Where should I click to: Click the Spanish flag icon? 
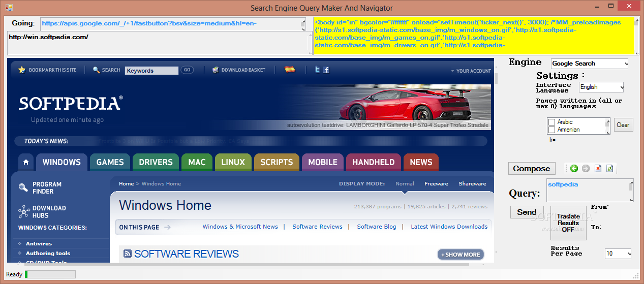(290, 69)
